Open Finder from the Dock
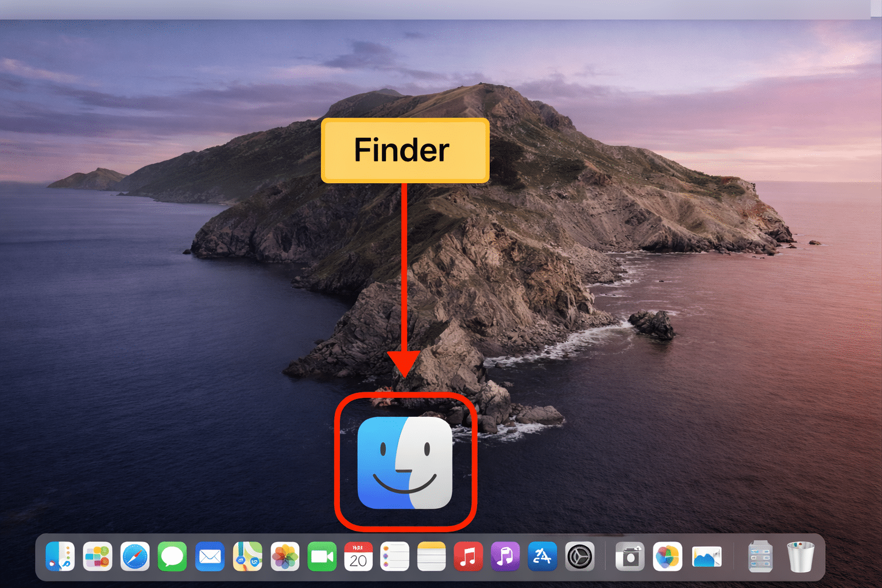This screenshot has width=882, height=588. click(x=60, y=556)
